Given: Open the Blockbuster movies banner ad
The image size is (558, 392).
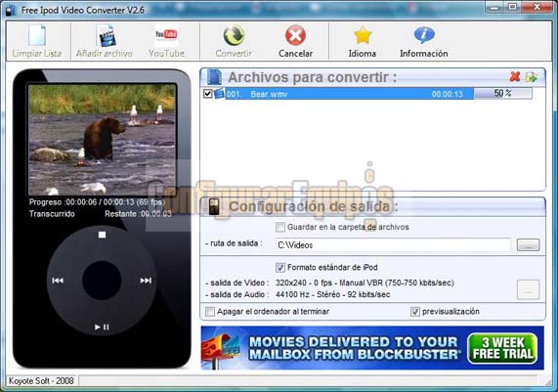Looking at the screenshot, I should (x=372, y=348).
